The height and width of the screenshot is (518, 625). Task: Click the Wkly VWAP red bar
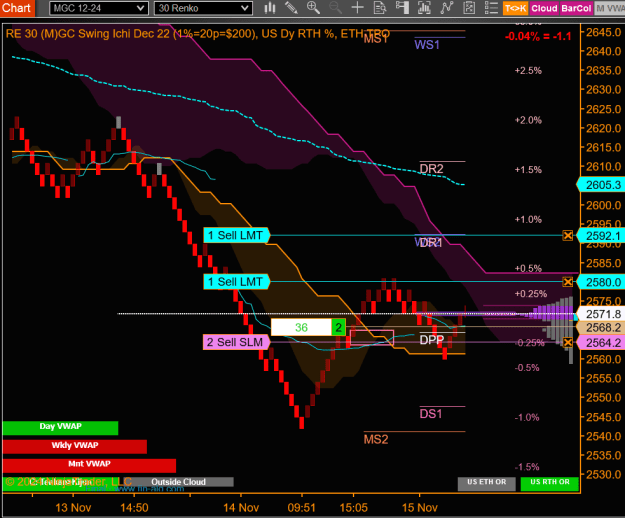(75, 446)
